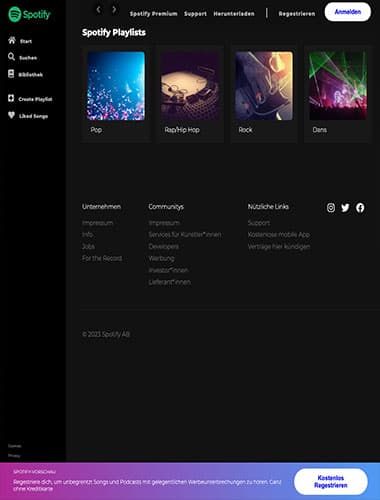Open the Rock playlist cover image
380x500 pixels.
(x=264, y=86)
